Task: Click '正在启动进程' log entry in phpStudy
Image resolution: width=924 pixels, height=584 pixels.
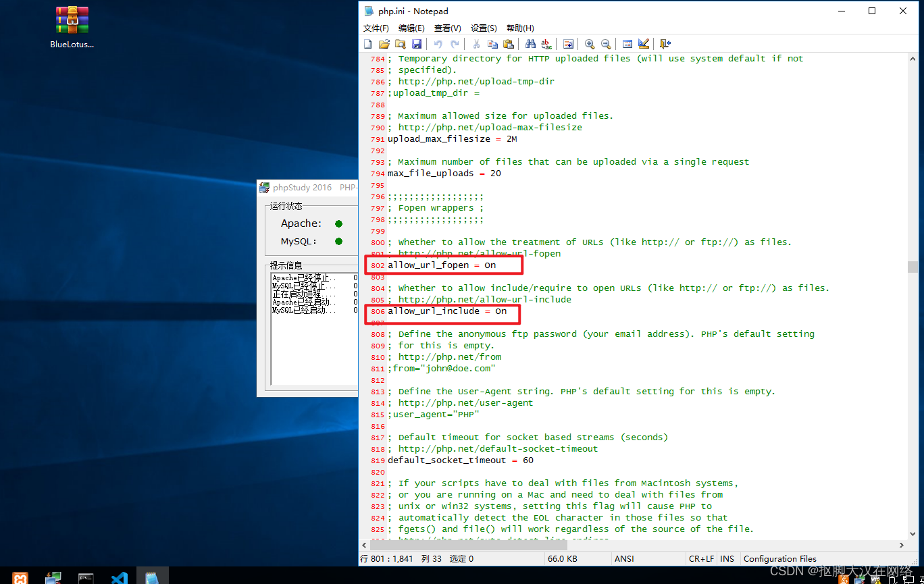Action: 304,294
